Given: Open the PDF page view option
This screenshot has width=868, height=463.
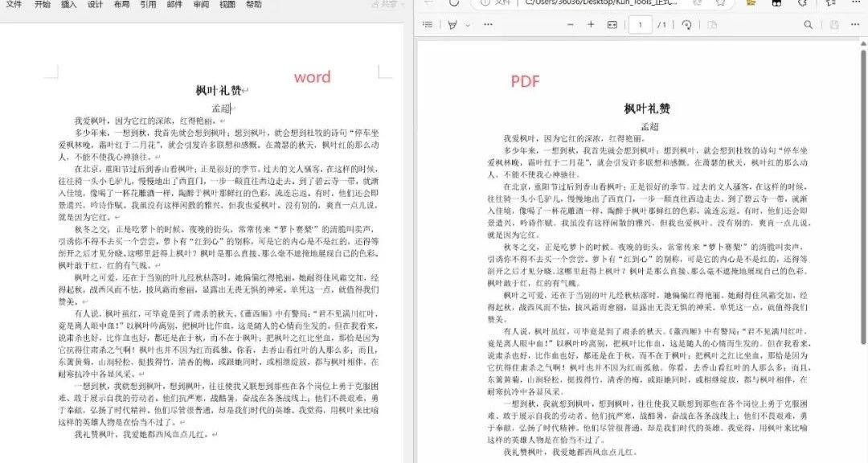Looking at the screenshot, I should coord(712,24).
